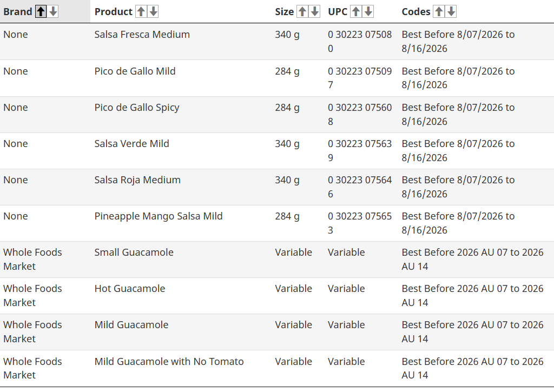Click the Codes column header label
Image resolution: width=554 pixels, height=392 pixels.
click(x=416, y=12)
